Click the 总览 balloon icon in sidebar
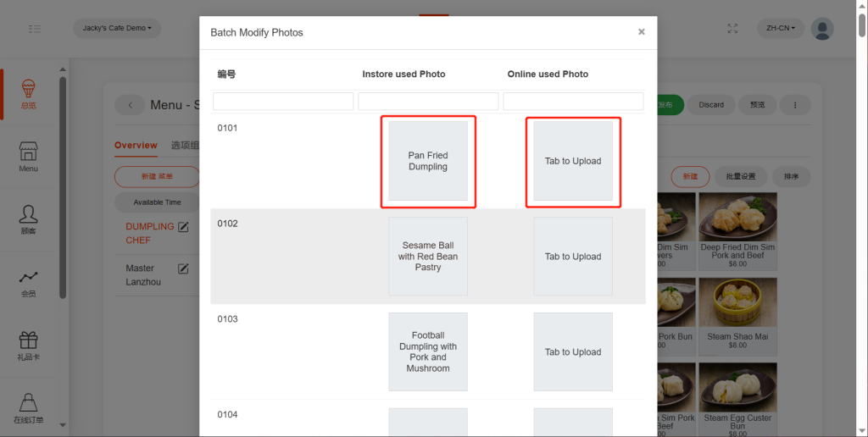The height and width of the screenshot is (437, 868). (x=28, y=88)
